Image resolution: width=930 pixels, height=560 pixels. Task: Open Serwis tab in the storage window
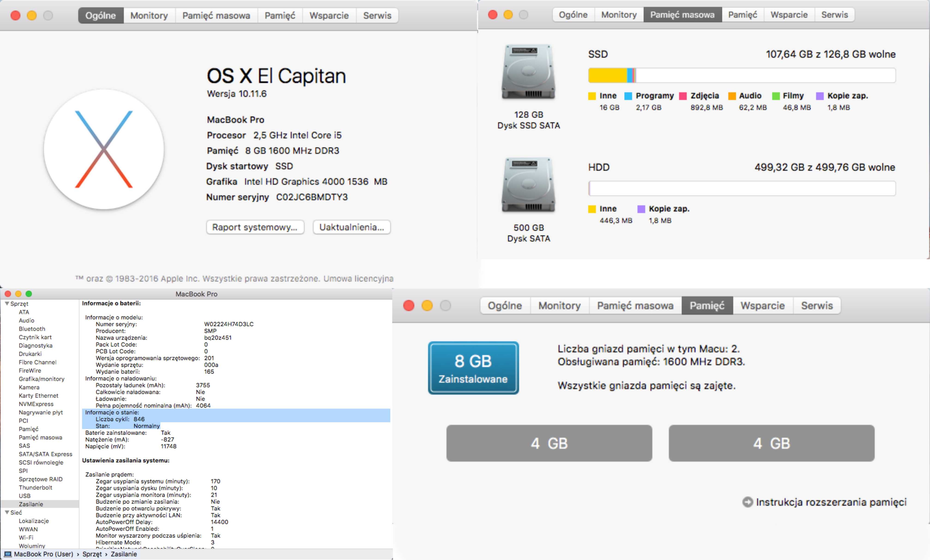835,15
